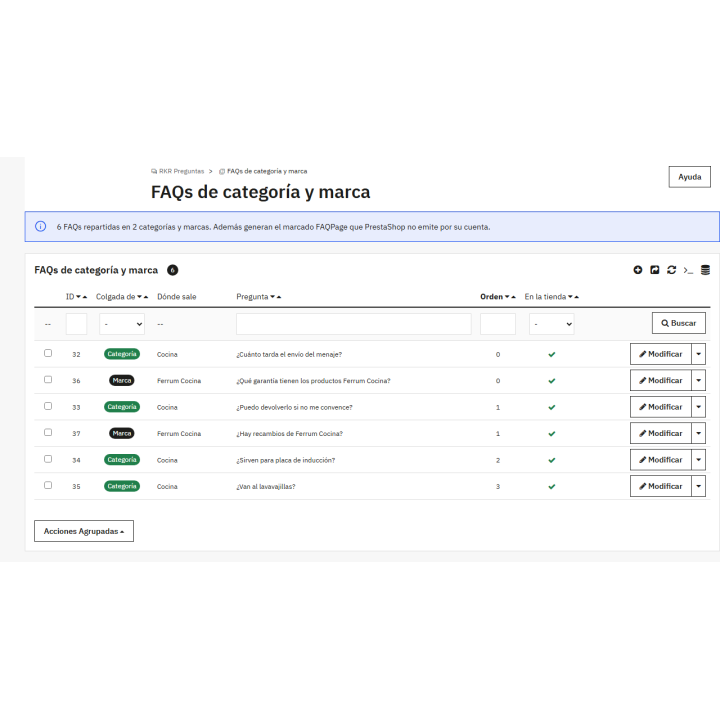Image resolution: width=720 pixels, height=720 pixels.
Task: Toggle store status check for FAQ 33
Action: 551,407
